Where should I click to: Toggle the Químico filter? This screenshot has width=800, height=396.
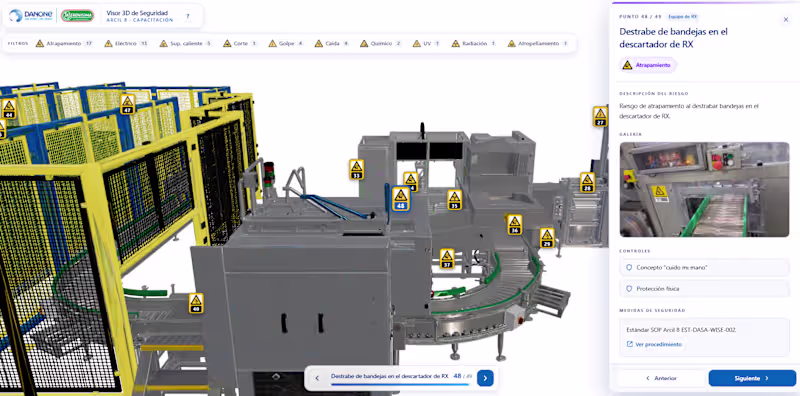pyautogui.click(x=381, y=43)
